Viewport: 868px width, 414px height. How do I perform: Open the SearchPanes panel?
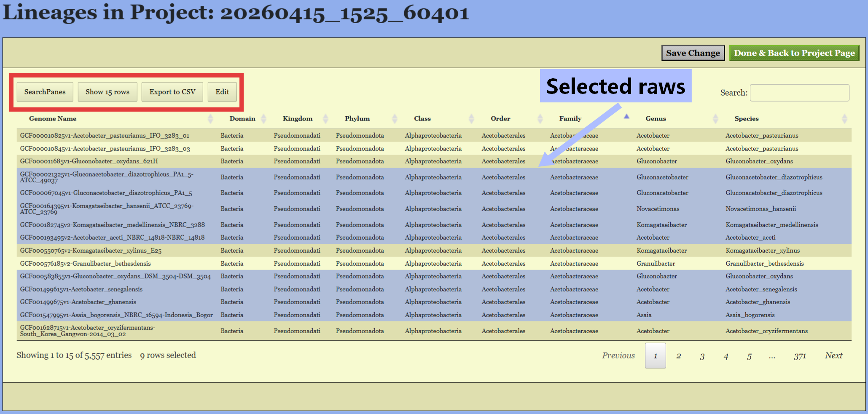[45, 92]
